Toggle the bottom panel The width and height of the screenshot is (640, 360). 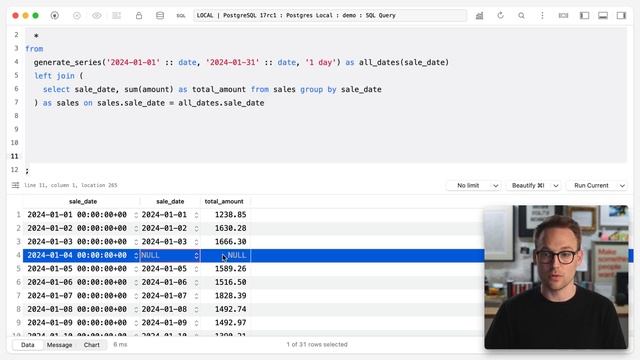[603, 16]
